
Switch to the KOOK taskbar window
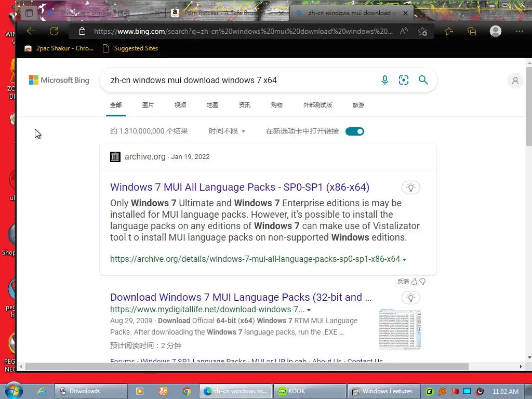pos(310,391)
